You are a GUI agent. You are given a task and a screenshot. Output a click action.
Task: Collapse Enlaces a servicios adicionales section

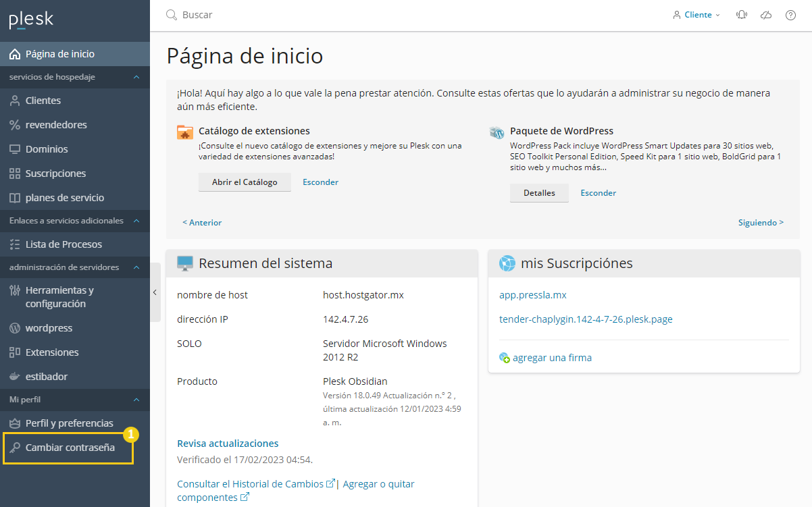pos(136,221)
